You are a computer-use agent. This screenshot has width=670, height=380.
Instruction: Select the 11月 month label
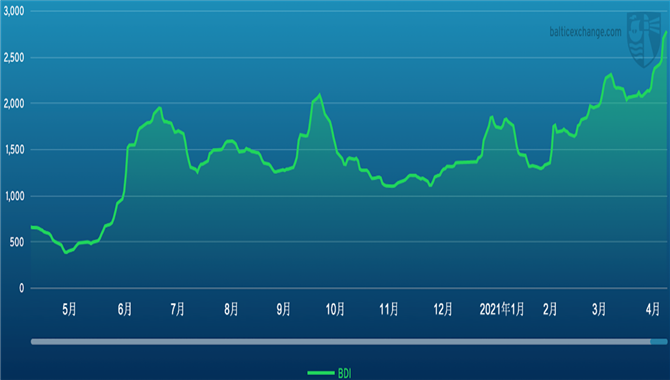(389, 309)
